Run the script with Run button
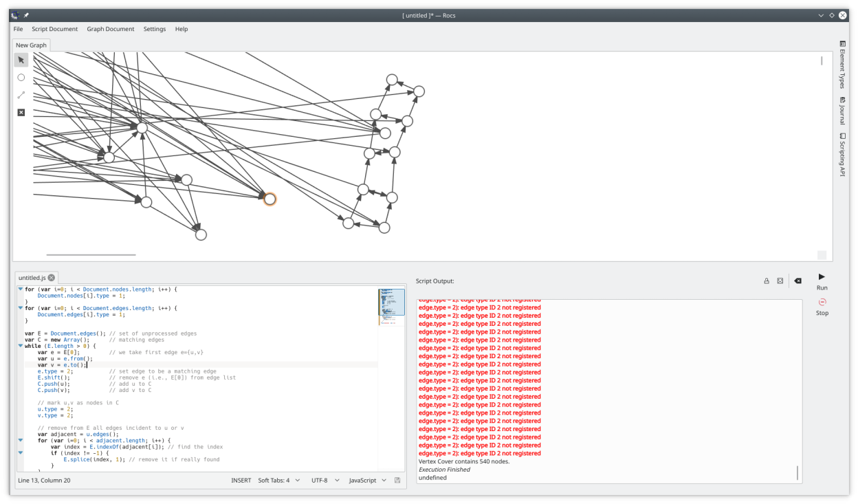Viewport: 858px width, 504px height. [x=822, y=281]
